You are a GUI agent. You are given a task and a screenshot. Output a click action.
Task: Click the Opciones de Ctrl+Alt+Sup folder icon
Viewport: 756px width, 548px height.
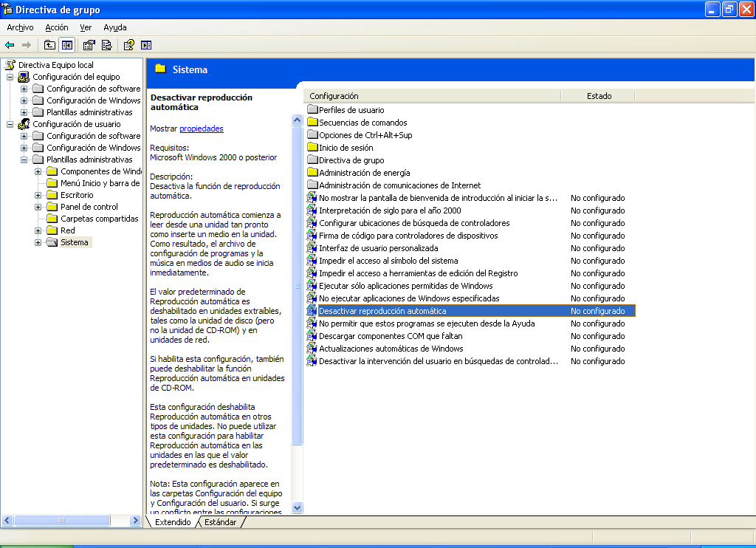312,134
